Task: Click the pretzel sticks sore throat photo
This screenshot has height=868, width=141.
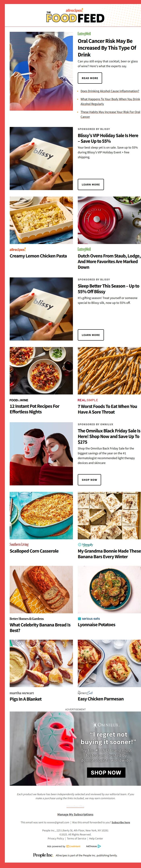Action: 109,371
